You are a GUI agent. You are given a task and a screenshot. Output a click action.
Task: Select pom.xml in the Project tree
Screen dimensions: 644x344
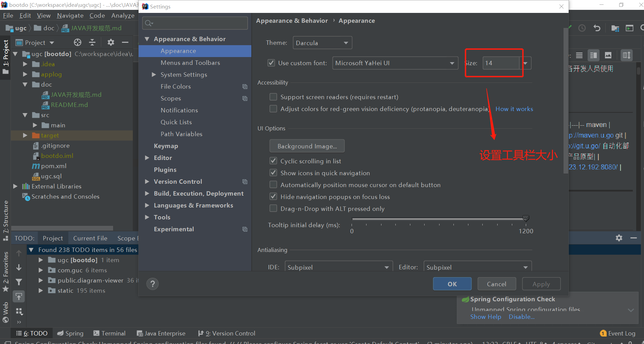(54, 166)
